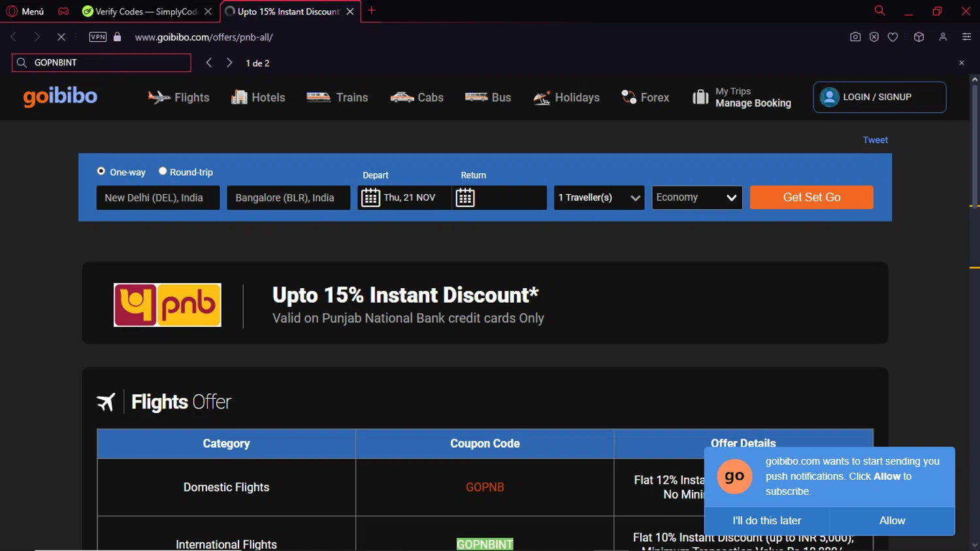
Task: Click the Get Set Go button
Action: pyautogui.click(x=811, y=197)
